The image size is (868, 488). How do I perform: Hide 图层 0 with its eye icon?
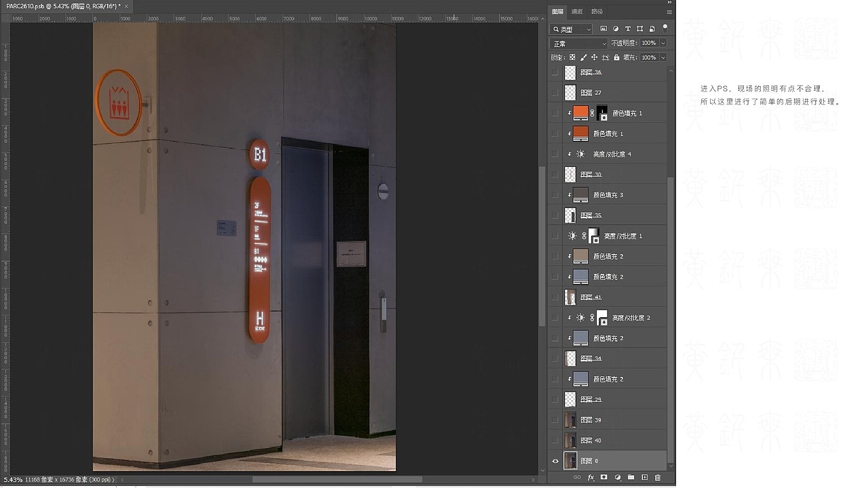[x=555, y=461]
